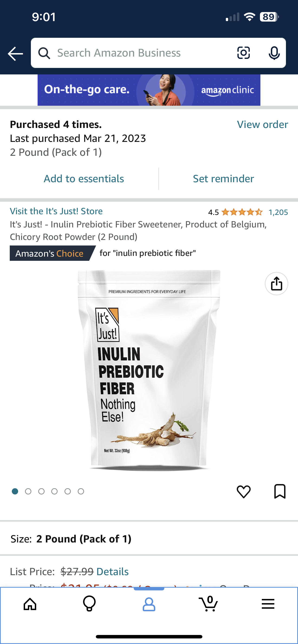Tap the bookmark save icon
Viewport: 298px width, 644px height.
[x=280, y=491]
